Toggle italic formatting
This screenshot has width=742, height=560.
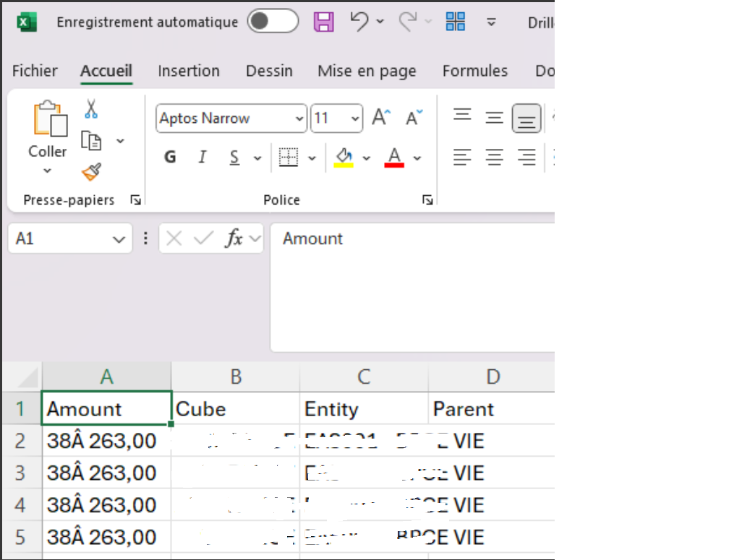(x=202, y=156)
